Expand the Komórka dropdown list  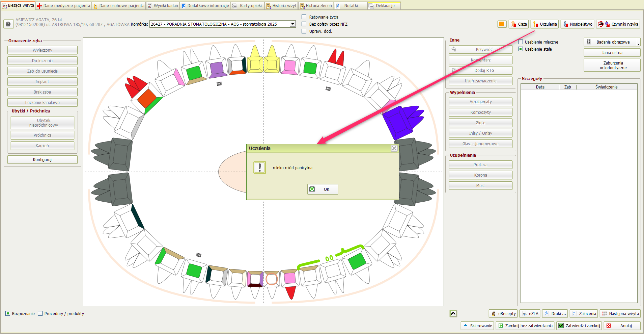tap(292, 24)
